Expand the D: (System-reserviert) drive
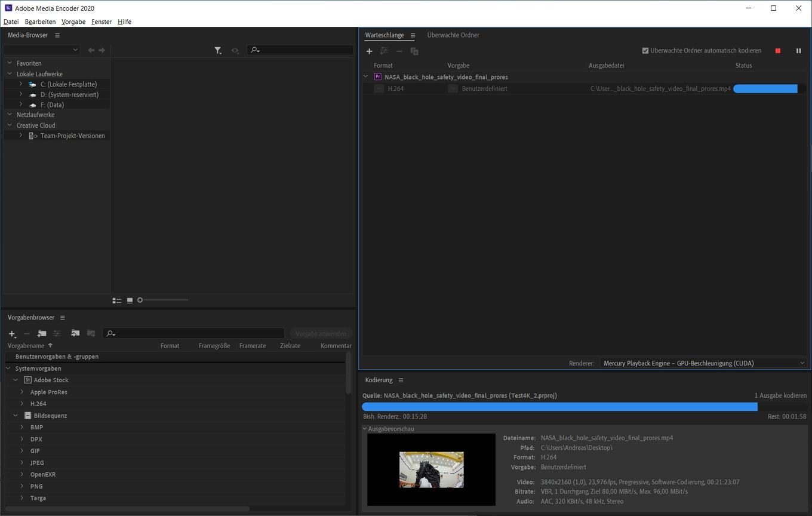This screenshot has width=812, height=516. (x=20, y=94)
